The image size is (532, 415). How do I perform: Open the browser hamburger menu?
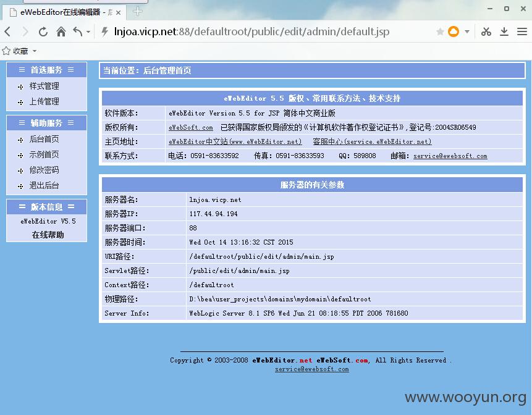[x=522, y=31]
